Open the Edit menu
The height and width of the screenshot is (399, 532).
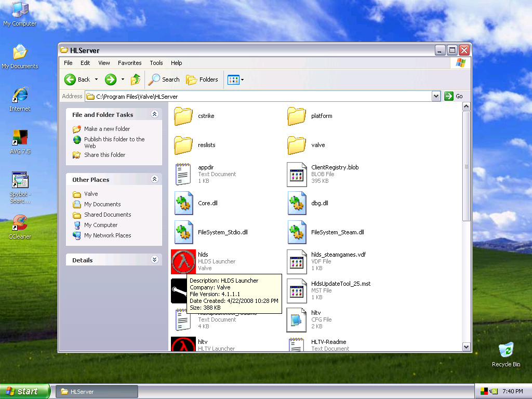tap(85, 63)
